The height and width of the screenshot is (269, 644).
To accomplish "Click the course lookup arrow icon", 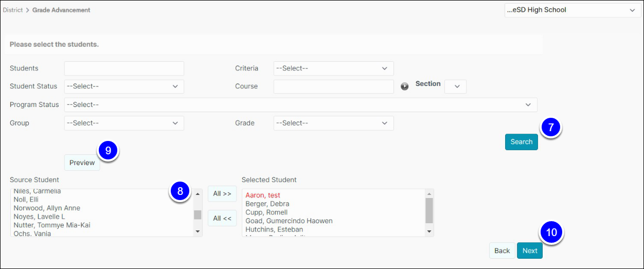I will pyautogui.click(x=405, y=86).
